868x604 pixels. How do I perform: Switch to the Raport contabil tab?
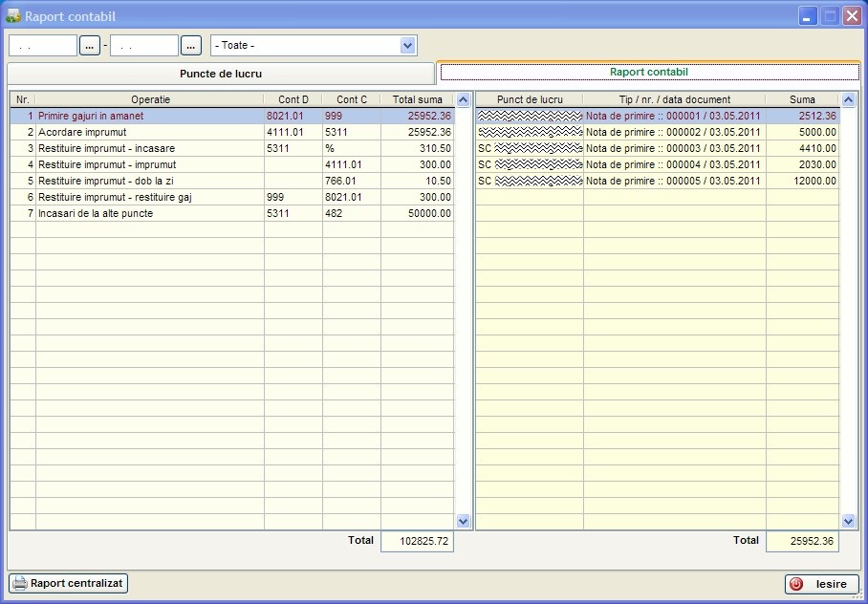pos(649,72)
